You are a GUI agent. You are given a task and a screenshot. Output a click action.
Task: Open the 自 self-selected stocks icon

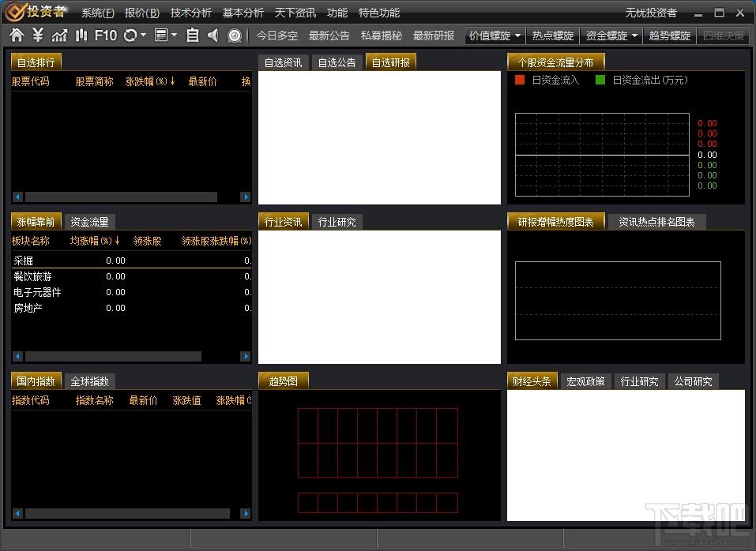(193, 36)
